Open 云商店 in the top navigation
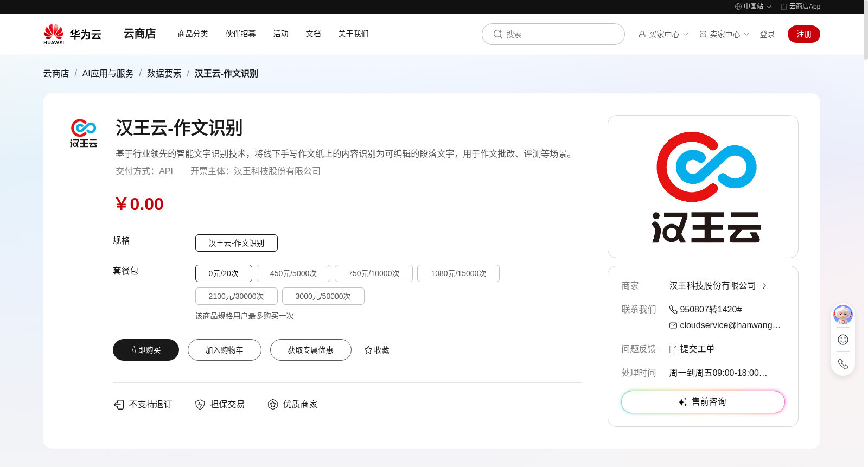 [139, 34]
